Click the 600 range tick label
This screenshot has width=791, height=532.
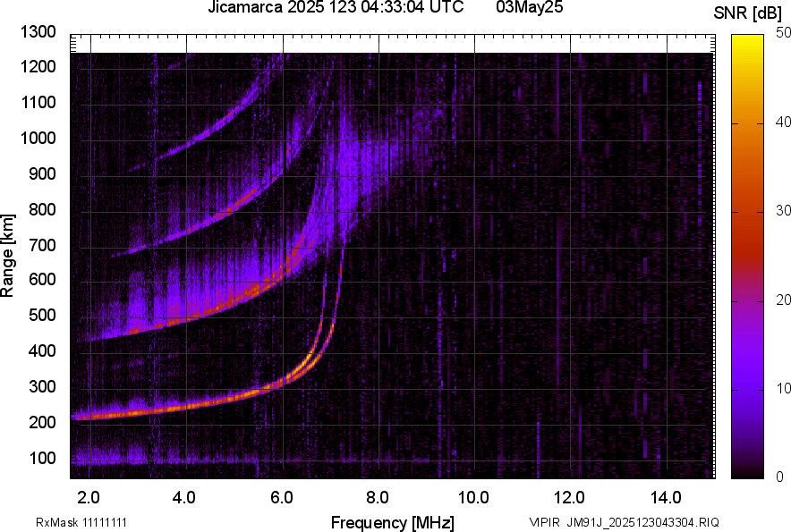point(42,279)
